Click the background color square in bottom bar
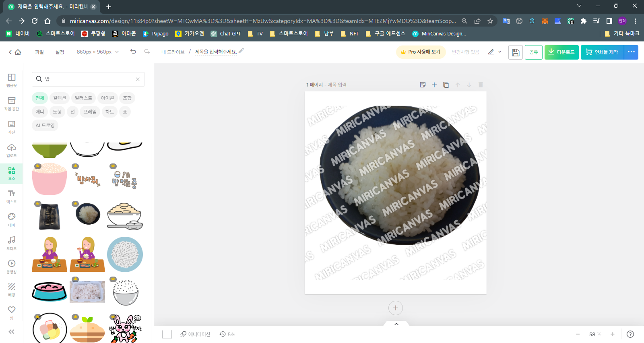Screen dimensions: 644x343 point(167,334)
